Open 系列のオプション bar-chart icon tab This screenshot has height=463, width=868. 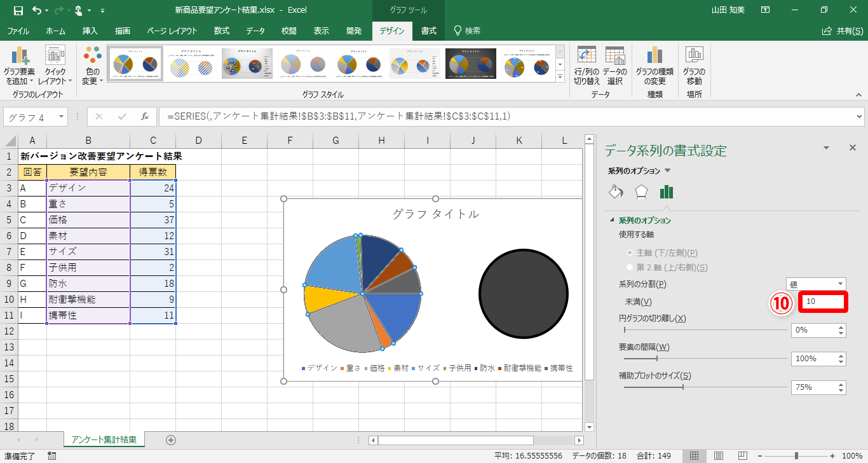click(666, 192)
